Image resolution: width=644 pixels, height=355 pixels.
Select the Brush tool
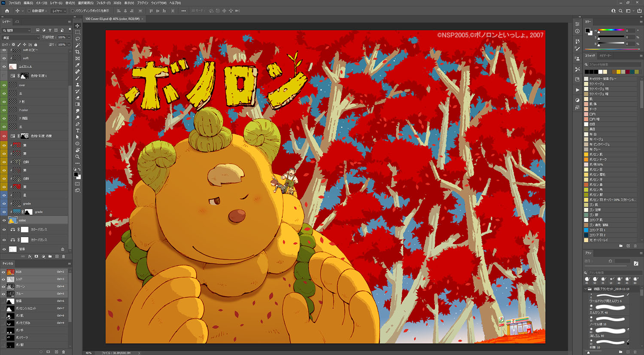coord(78,78)
